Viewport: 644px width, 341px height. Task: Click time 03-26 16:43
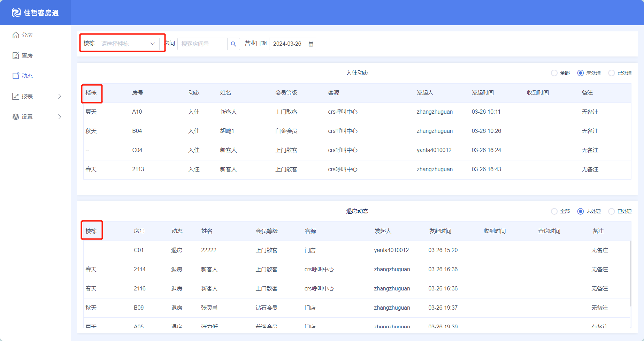click(x=486, y=169)
